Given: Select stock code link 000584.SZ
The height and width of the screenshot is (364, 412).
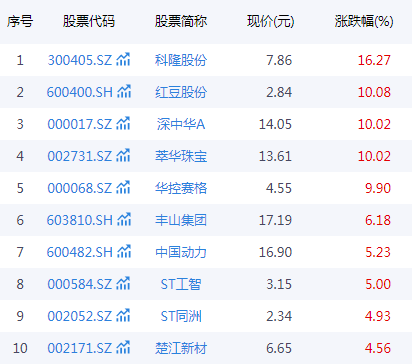Looking at the screenshot, I should point(80,284).
